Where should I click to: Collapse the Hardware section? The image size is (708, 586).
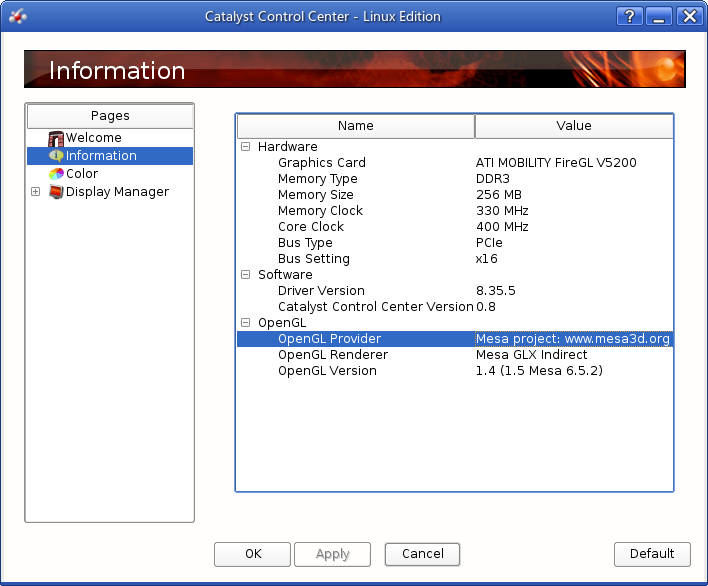pyautogui.click(x=246, y=147)
